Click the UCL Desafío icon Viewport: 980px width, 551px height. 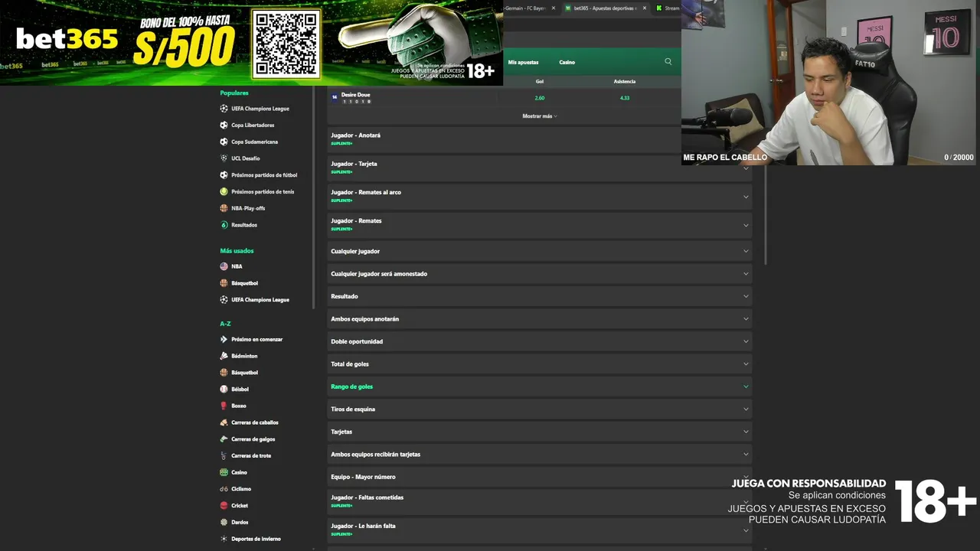tap(224, 158)
